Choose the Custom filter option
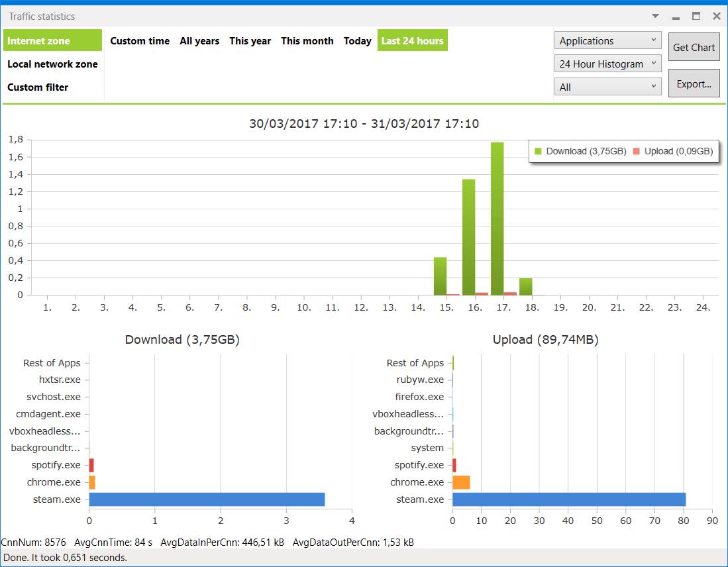 pyautogui.click(x=38, y=87)
